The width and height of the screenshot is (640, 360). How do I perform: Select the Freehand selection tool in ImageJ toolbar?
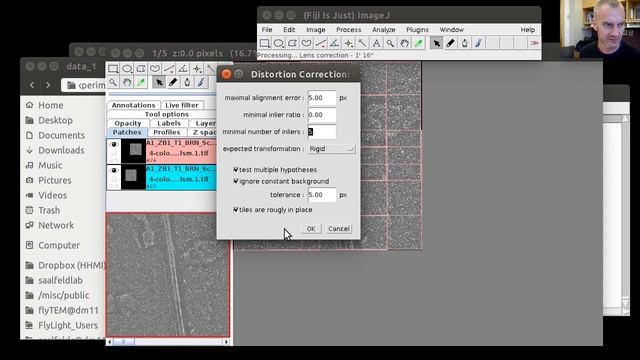[306, 43]
